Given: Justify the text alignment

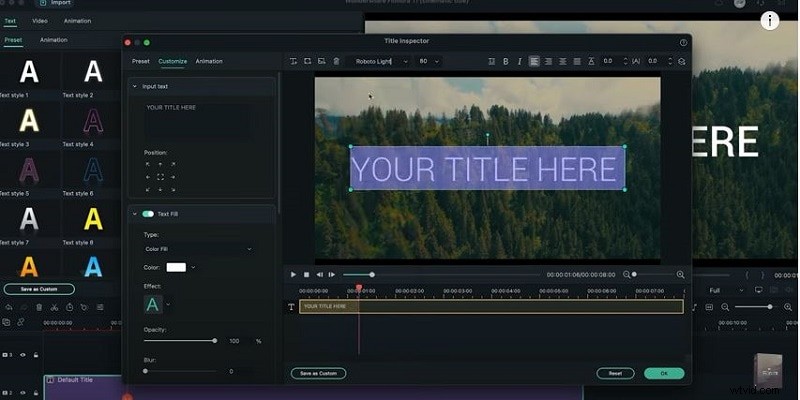Looking at the screenshot, I should click(x=577, y=61).
